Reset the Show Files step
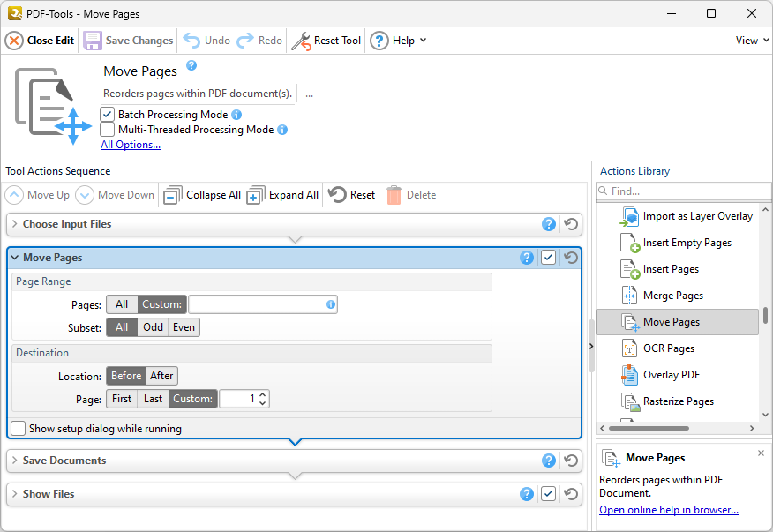The height and width of the screenshot is (532, 773). pos(571,494)
